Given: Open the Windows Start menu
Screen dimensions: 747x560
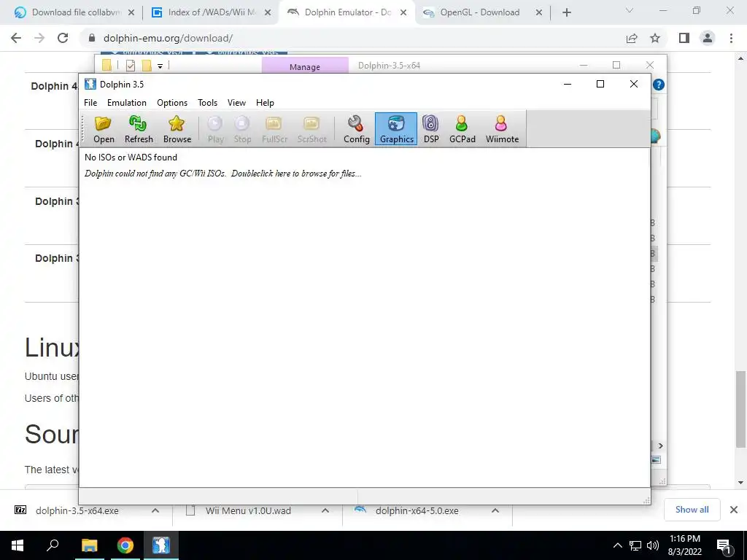Looking at the screenshot, I should 18,545.
